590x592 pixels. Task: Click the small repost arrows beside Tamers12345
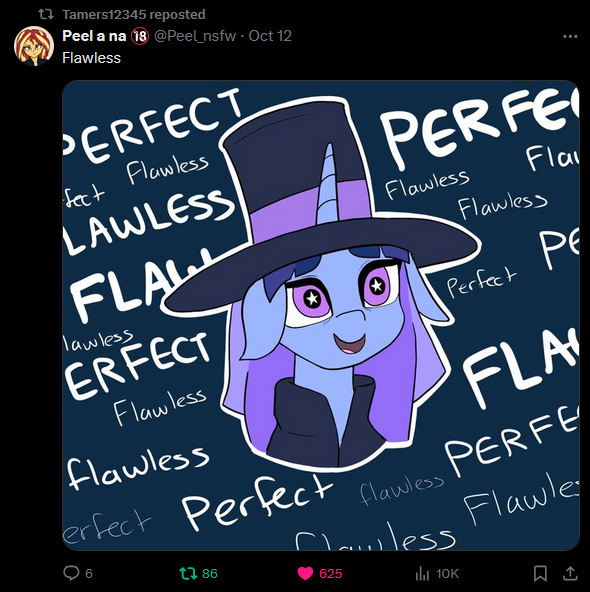(x=46, y=14)
